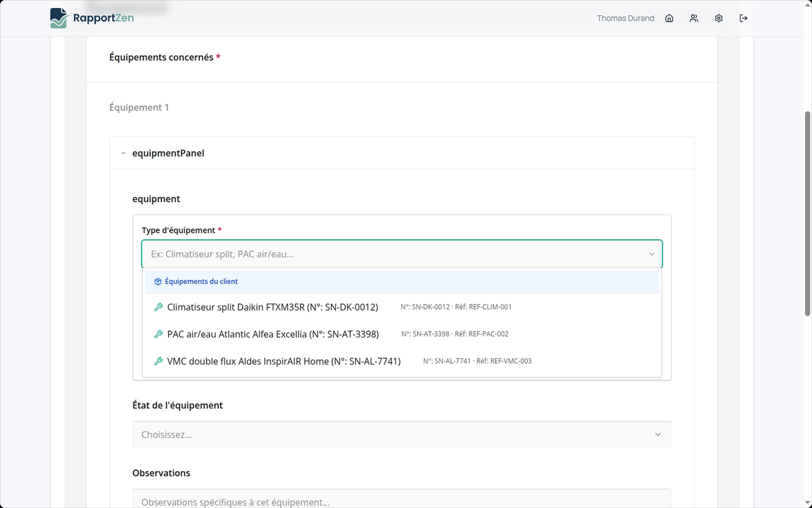Image resolution: width=812 pixels, height=508 pixels.
Task: Click the REF-PAC-002 reference text
Action: click(488, 334)
